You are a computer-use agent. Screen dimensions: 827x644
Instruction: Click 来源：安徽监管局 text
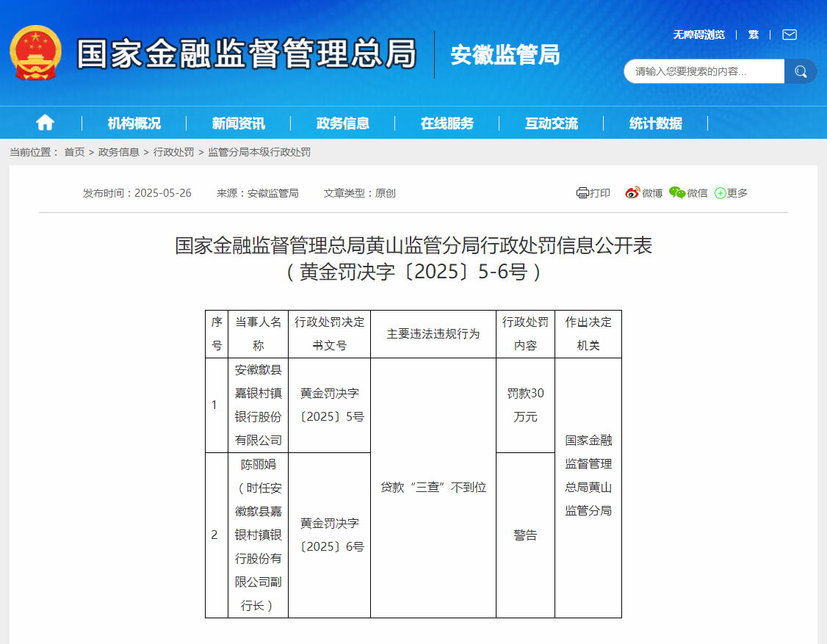coord(257,193)
